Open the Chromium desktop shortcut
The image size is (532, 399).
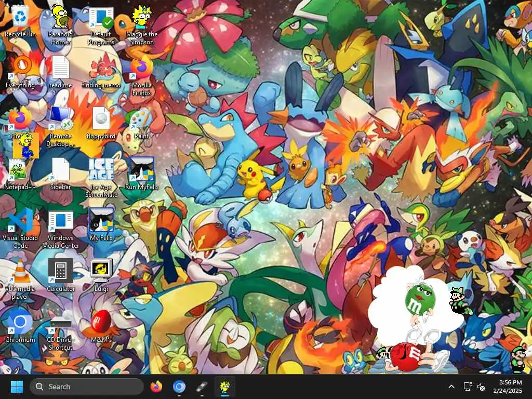(20, 326)
